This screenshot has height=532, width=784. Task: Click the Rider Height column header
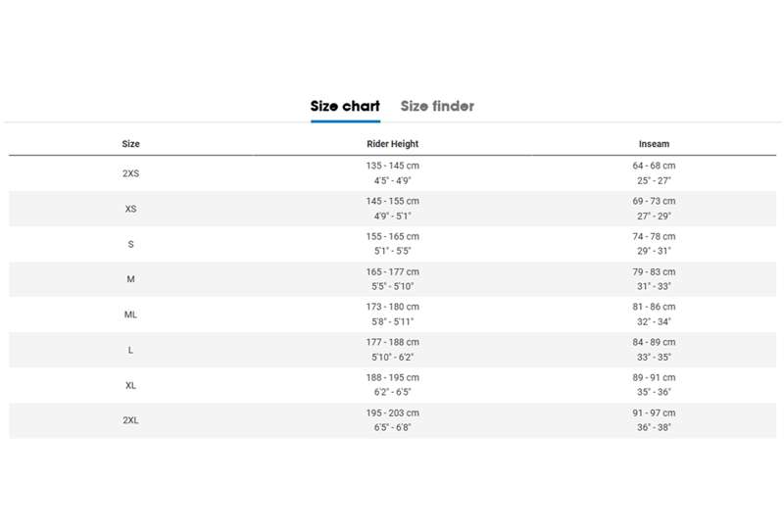[x=392, y=144]
